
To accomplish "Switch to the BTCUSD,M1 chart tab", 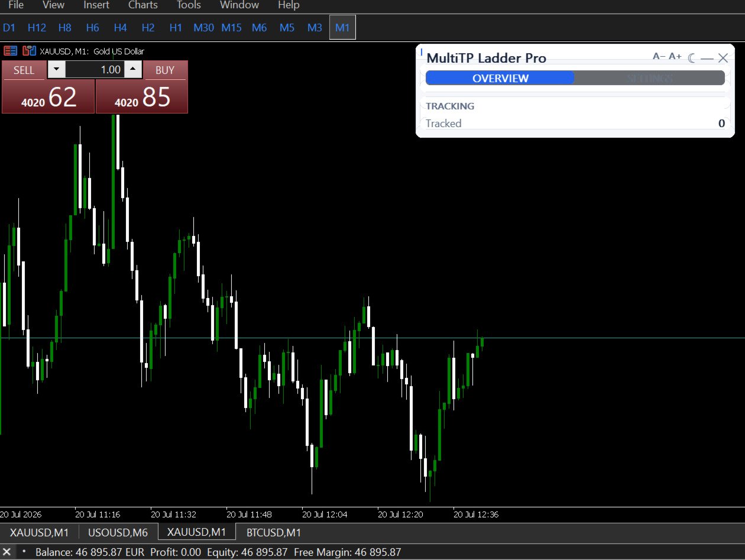I will pos(274,532).
